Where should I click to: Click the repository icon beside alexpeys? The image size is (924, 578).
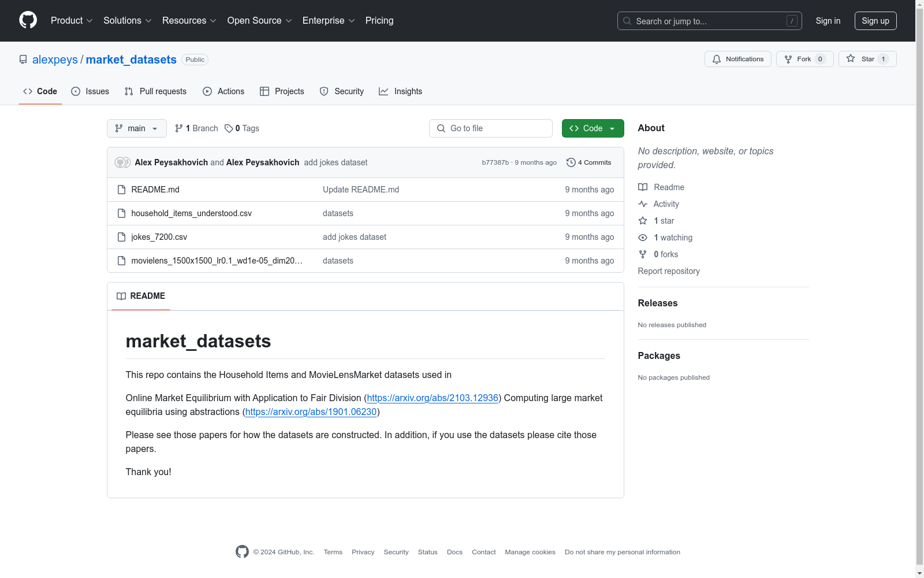click(x=23, y=60)
